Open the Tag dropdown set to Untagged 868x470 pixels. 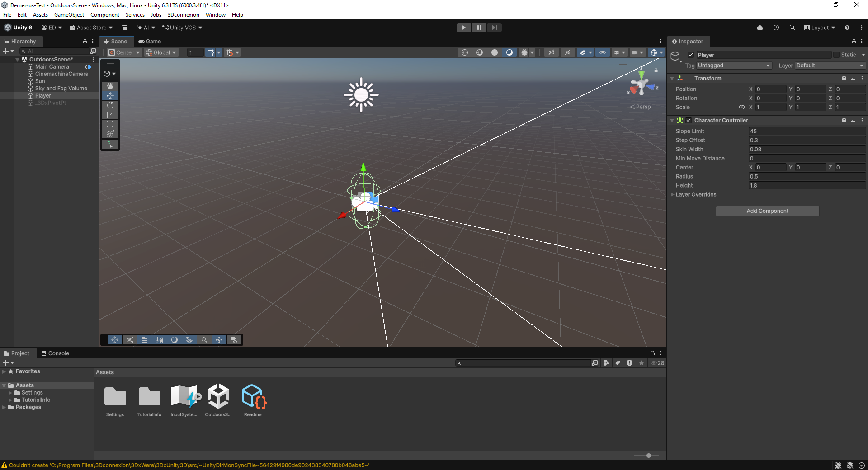tap(733, 65)
